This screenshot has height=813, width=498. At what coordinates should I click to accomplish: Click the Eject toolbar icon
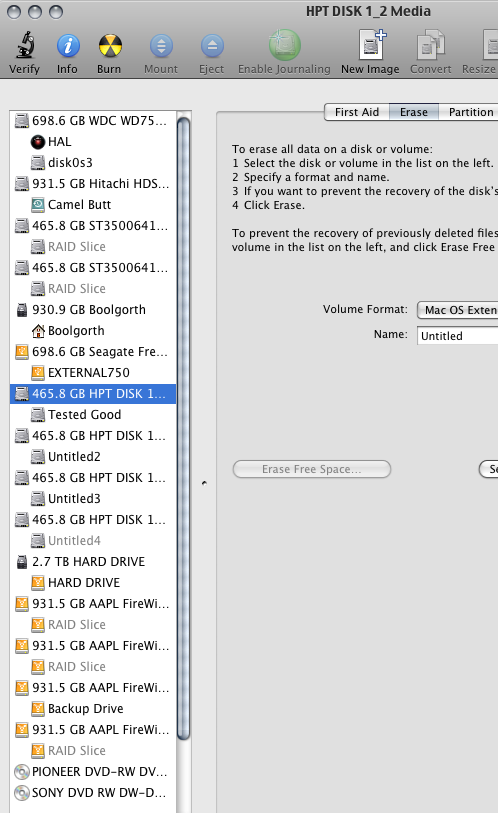tap(212, 46)
